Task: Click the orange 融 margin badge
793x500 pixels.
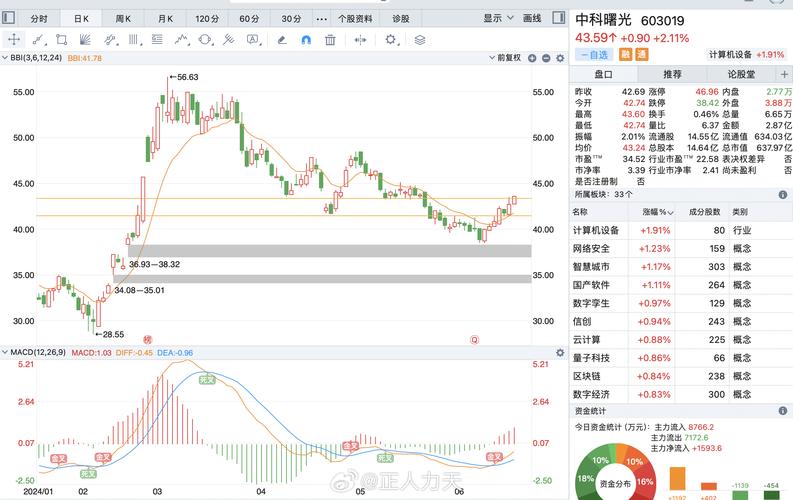Action: click(626, 55)
